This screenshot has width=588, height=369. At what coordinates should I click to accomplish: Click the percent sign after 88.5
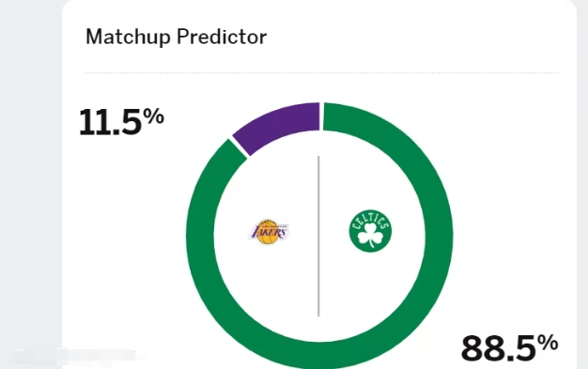[548, 343]
